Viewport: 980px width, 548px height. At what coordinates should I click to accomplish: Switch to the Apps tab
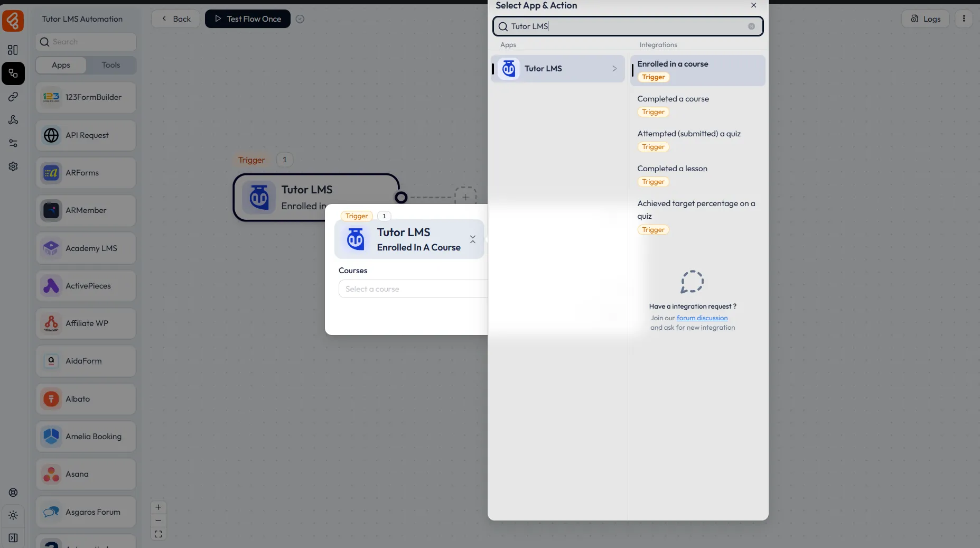61,65
